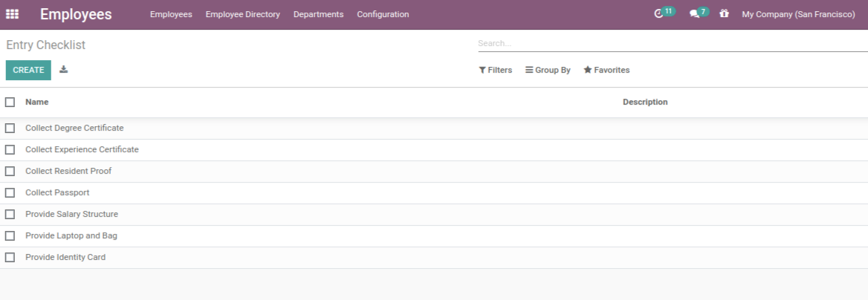Focus the Search input field
Image resolution: width=868 pixels, height=300 pixels.
(x=673, y=43)
